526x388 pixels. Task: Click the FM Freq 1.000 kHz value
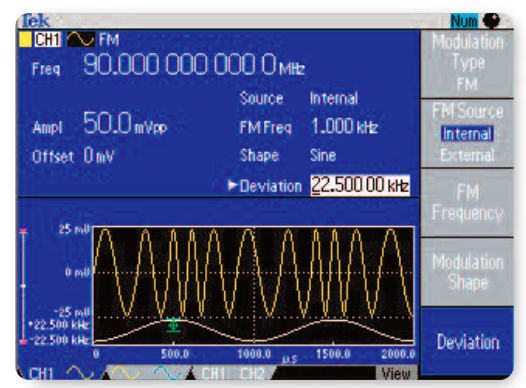pyautogui.click(x=345, y=126)
